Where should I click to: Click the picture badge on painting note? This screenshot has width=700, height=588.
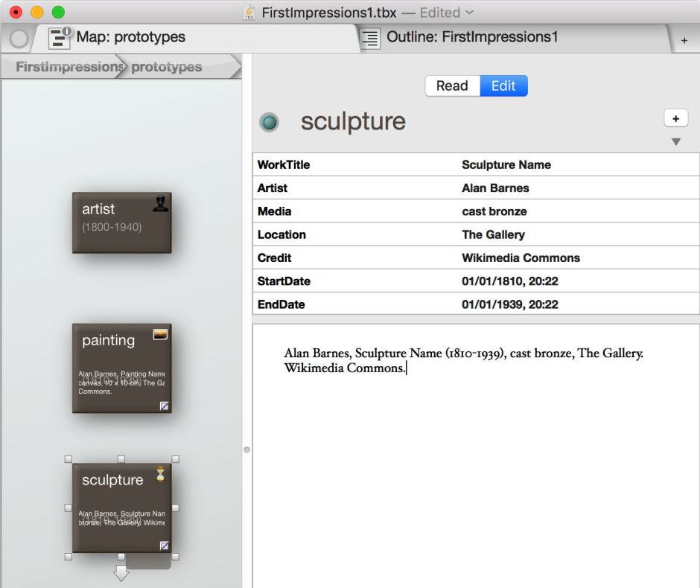click(x=160, y=335)
